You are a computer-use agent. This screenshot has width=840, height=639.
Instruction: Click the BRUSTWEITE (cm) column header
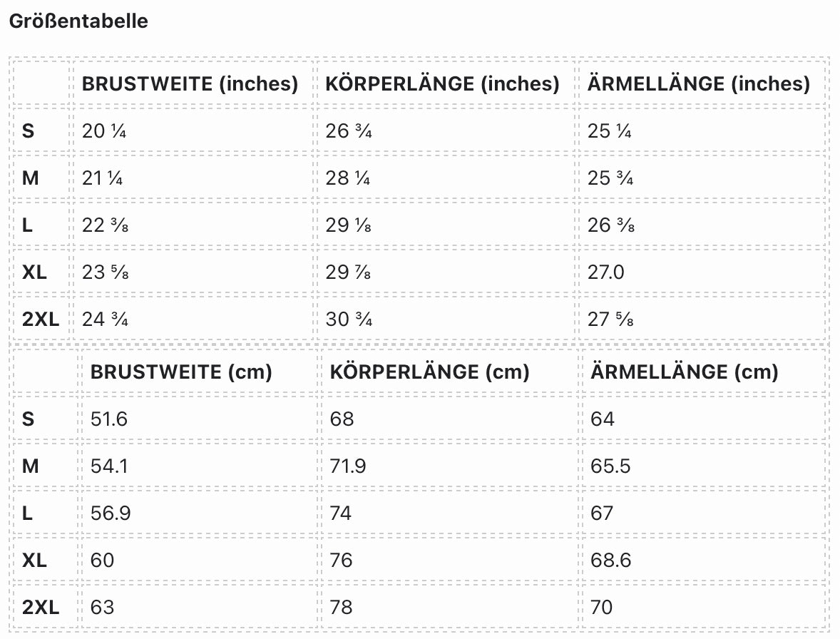click(181, 372)
